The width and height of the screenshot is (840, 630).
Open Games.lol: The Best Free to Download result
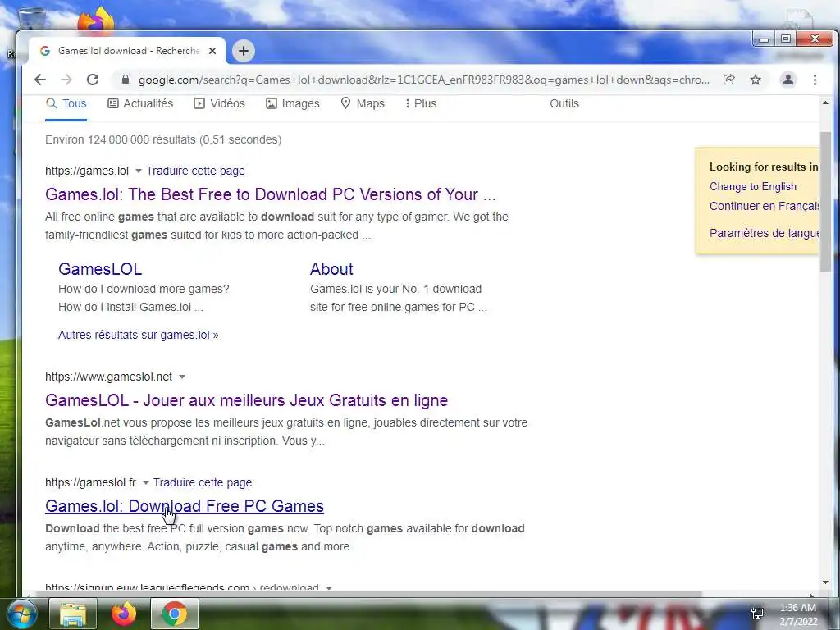(271, 194)
